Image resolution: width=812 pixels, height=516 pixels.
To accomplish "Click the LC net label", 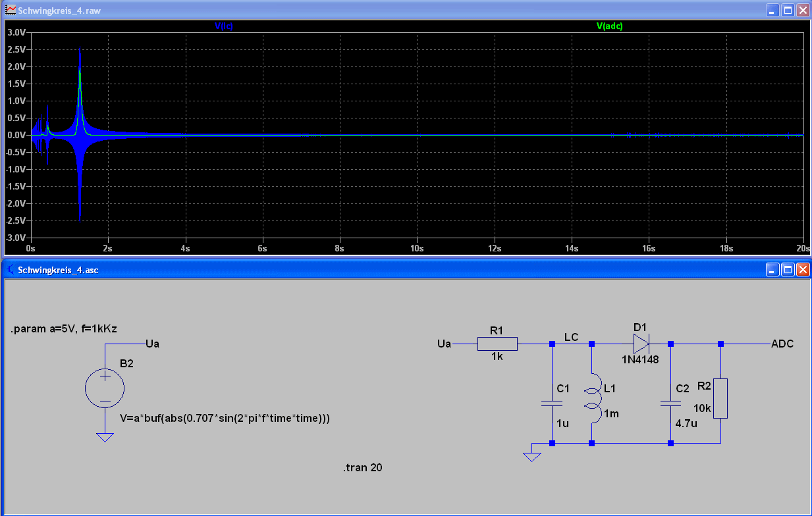I will click(x=571, y=337).
